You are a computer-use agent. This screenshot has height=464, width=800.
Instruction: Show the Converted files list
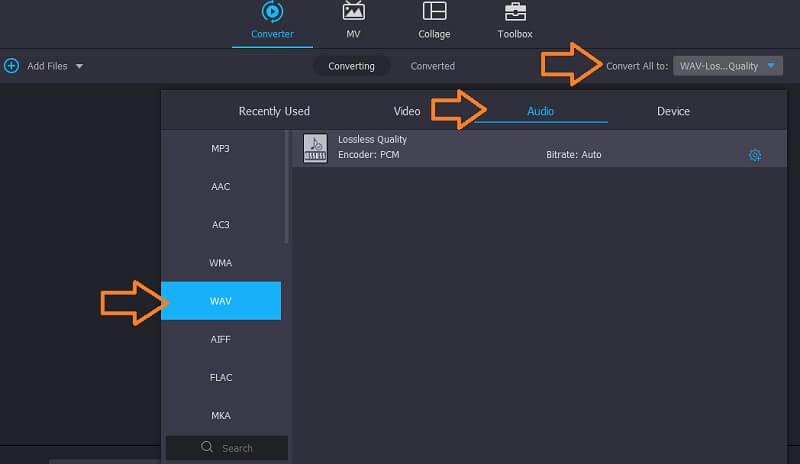[432, 66]
